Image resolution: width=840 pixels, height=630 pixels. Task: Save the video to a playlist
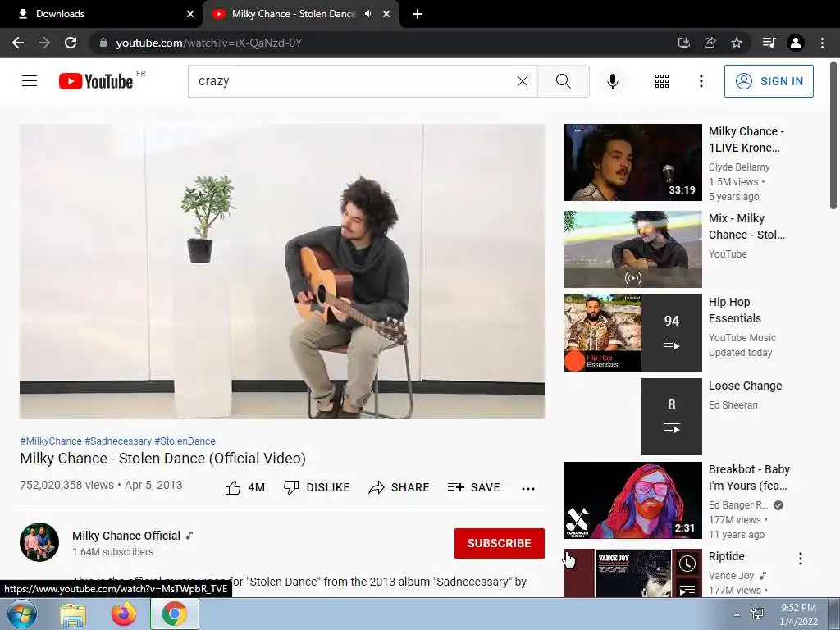473,487
